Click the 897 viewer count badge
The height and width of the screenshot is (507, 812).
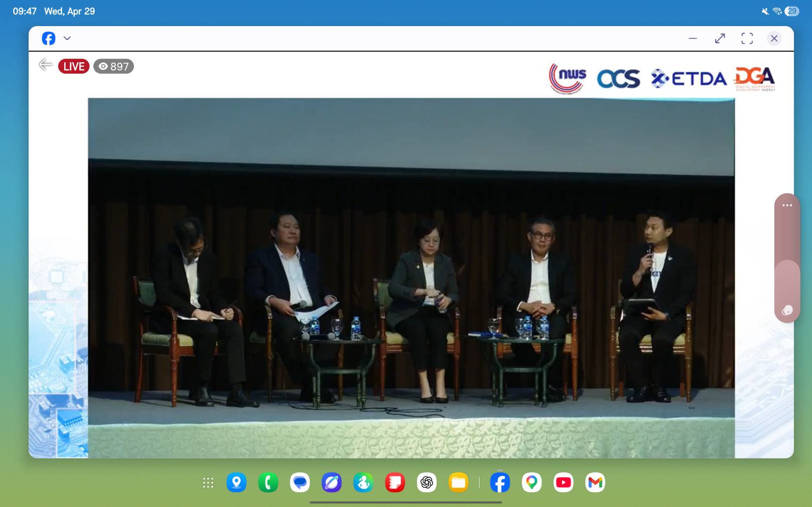(114, 66)
